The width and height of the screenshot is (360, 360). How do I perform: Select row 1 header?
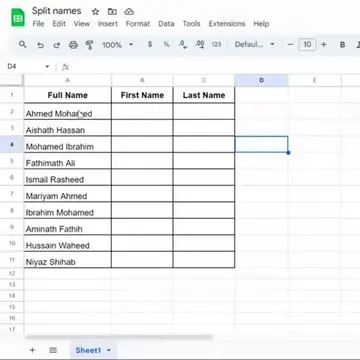pyautogui.click(x=12, y=95)
